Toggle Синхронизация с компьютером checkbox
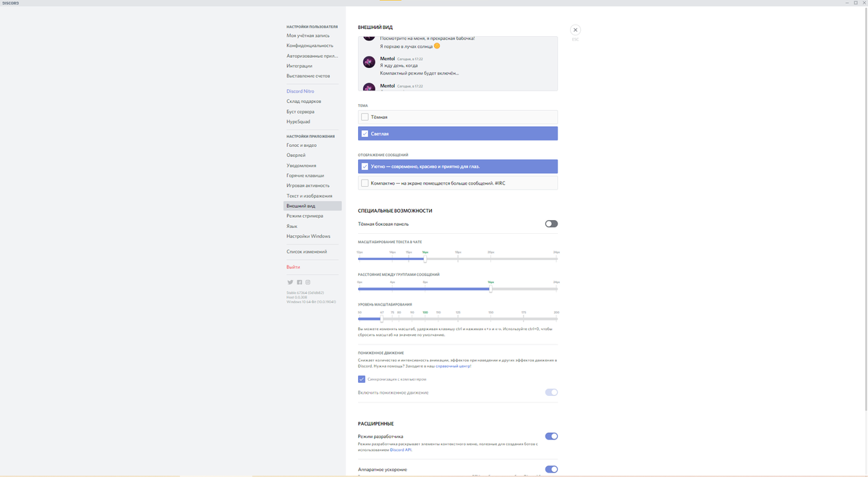The width and height of the screenshot is (868, 477). click(362, 379)
